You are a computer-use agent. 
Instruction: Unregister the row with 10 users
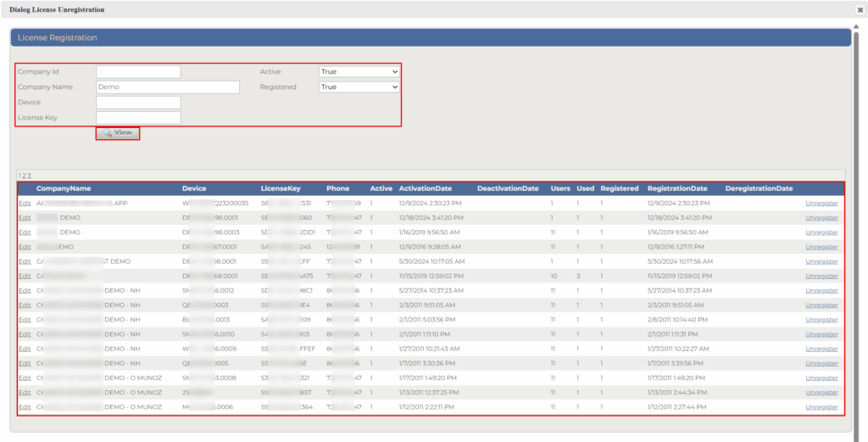coord(821,276)
